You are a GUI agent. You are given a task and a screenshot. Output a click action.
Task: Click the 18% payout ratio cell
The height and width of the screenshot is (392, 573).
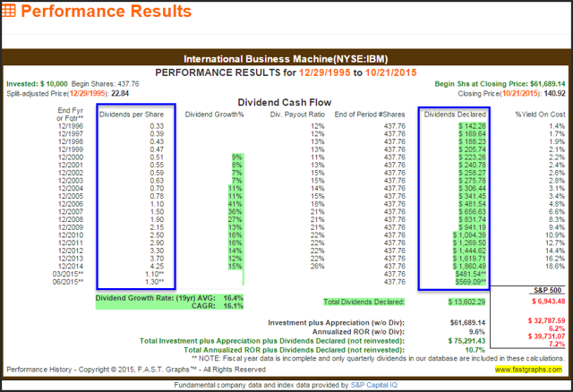coord(318,204)
